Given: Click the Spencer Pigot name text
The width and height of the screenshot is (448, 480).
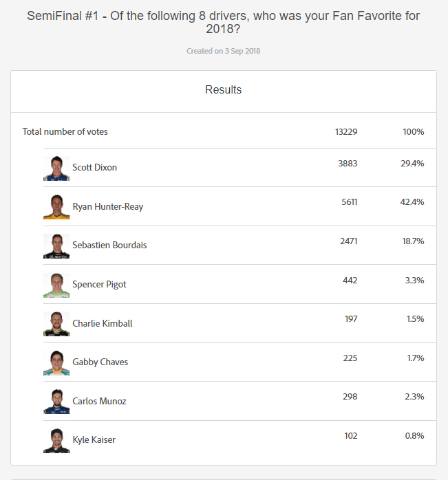Looking at the screenshot, I should 99,285.
